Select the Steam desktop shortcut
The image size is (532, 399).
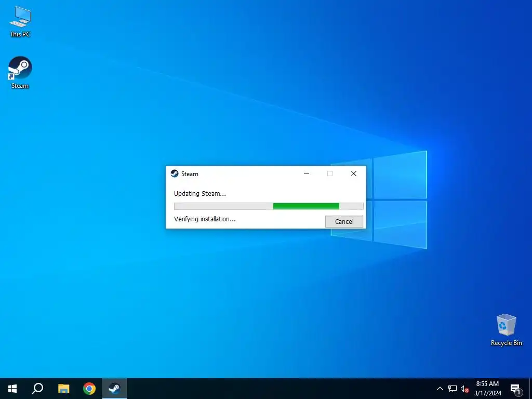tap(20, 73)
